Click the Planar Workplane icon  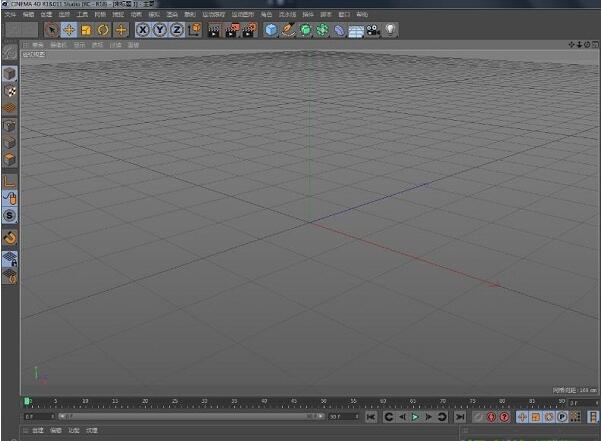10,276
